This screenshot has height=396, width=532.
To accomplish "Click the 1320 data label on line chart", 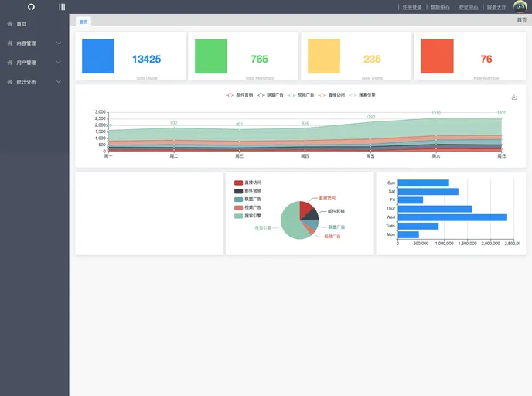I will pyautogui.click(x=502, y=113).
